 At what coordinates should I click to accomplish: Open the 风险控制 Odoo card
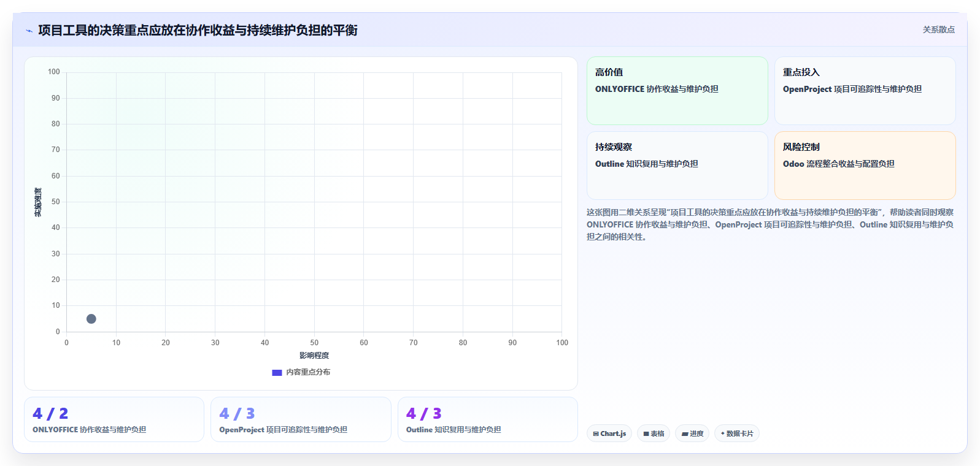(865, 166)
